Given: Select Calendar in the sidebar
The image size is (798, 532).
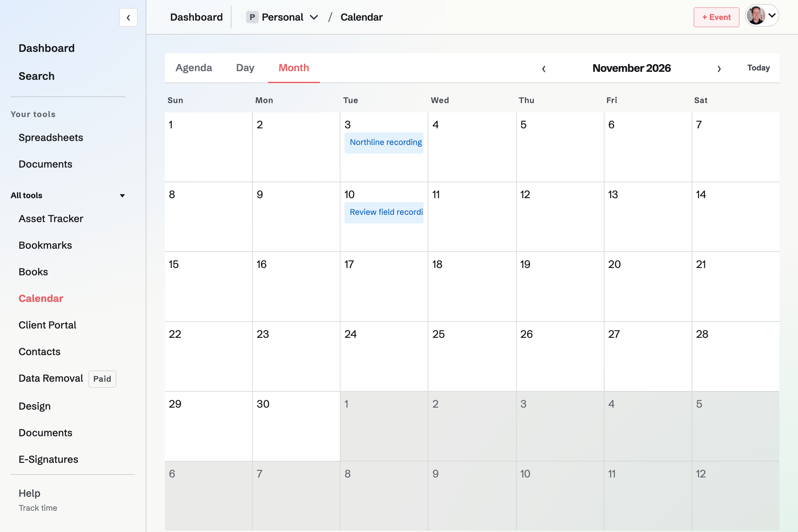Looking at the screenshot, I should 41,299.
